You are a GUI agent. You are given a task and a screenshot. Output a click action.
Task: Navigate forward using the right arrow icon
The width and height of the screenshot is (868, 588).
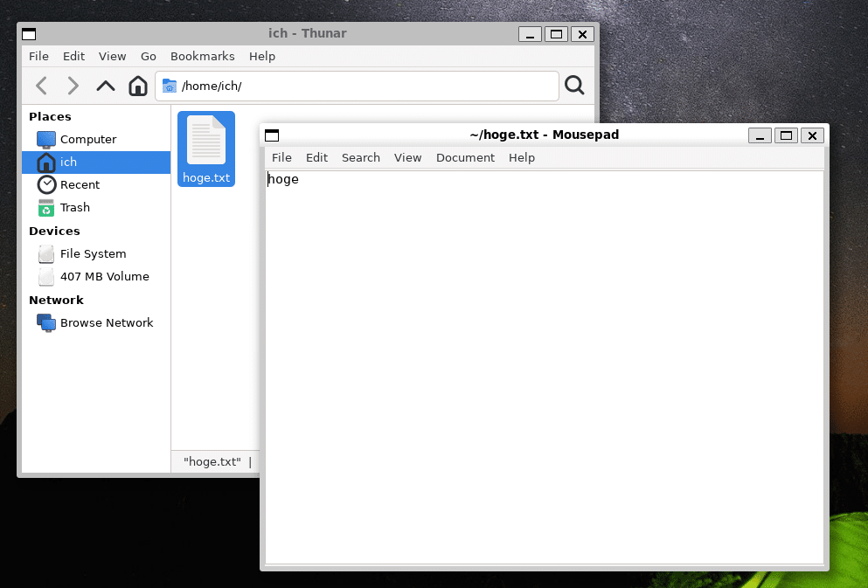pyautogui.click(x=73, y=86)
